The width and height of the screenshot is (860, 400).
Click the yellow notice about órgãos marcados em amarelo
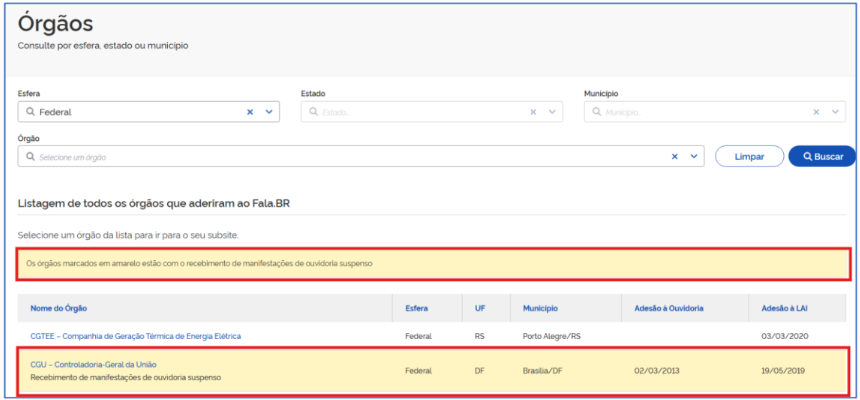[435, 264]
